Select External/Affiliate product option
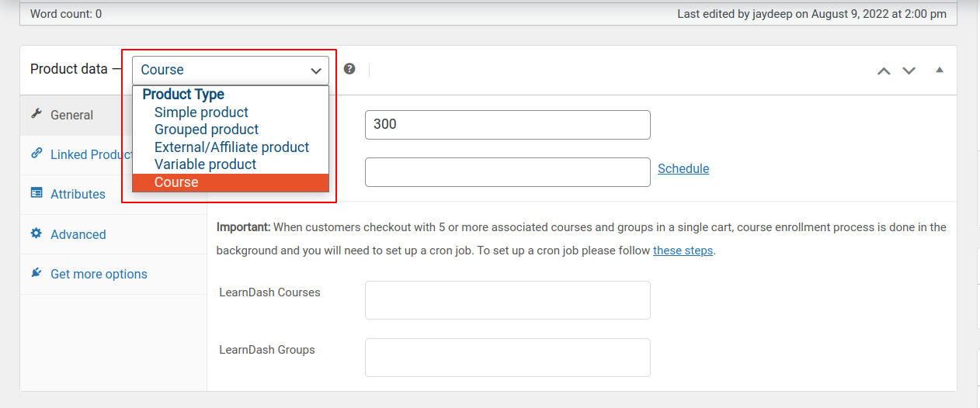 click(231, 147)
